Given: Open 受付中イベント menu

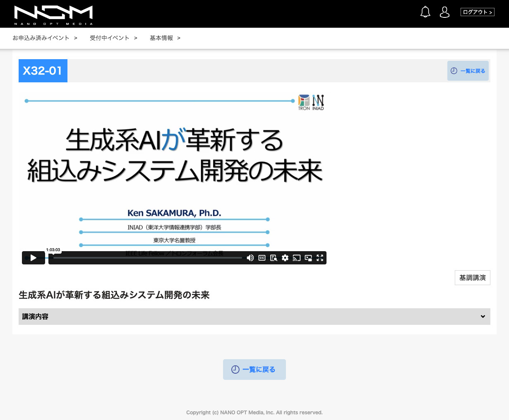Looking at the screenshot, I should point(113,38).
